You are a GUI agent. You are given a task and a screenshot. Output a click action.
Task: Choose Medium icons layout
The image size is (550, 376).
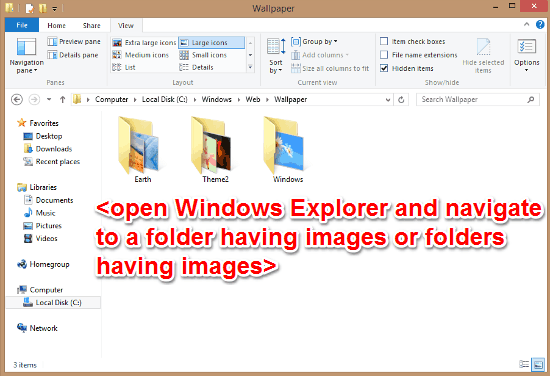(140, 55)
